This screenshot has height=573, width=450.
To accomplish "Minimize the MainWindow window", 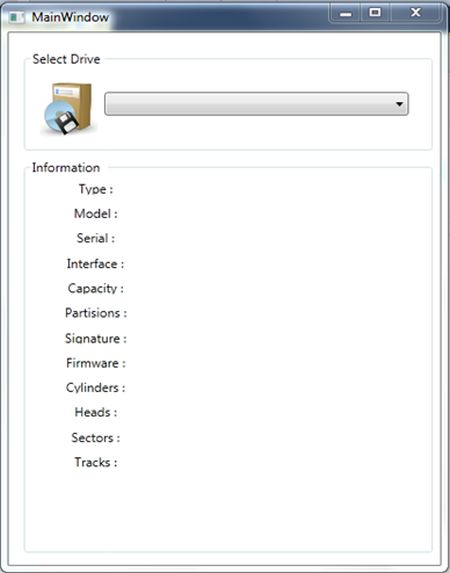I will pyautogui.click(x=345, y=14).
